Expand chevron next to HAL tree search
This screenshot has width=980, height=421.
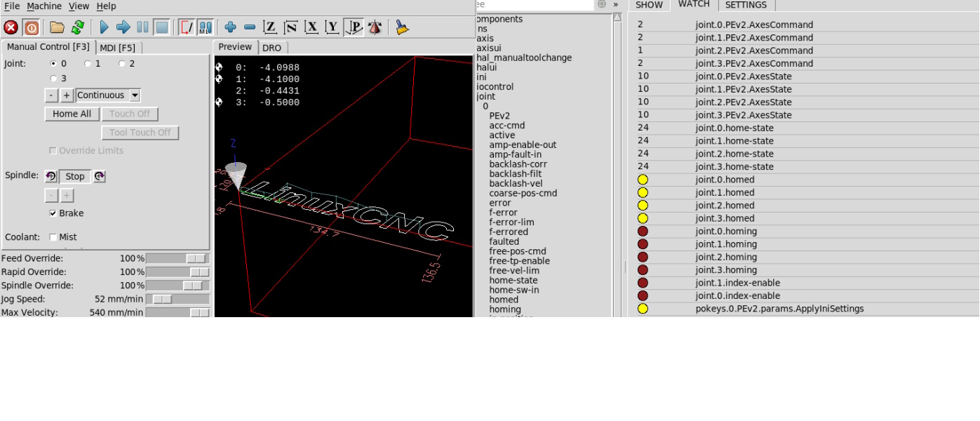[x=616, y=4]
